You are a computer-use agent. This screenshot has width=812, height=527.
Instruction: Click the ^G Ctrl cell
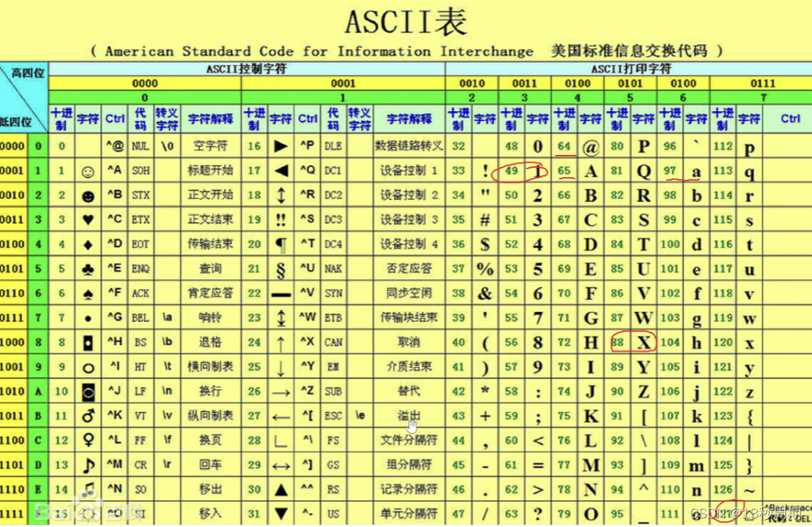point(115,318)
